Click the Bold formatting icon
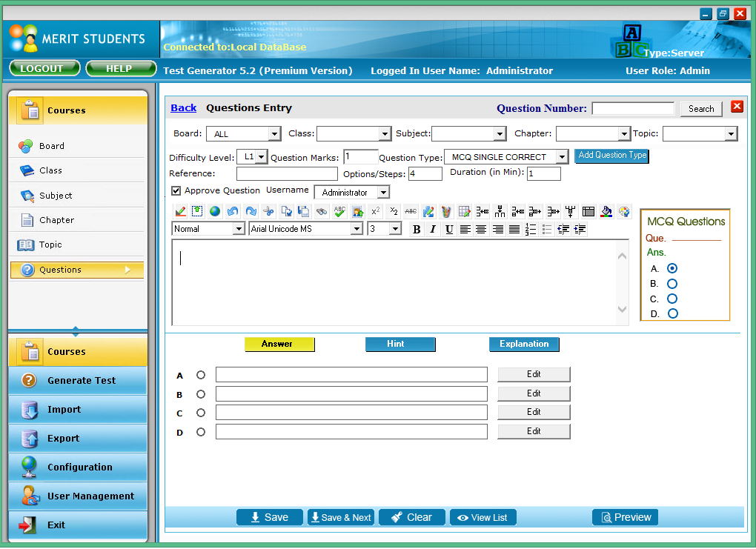The image size is (756, 549). tap(417, 230)
